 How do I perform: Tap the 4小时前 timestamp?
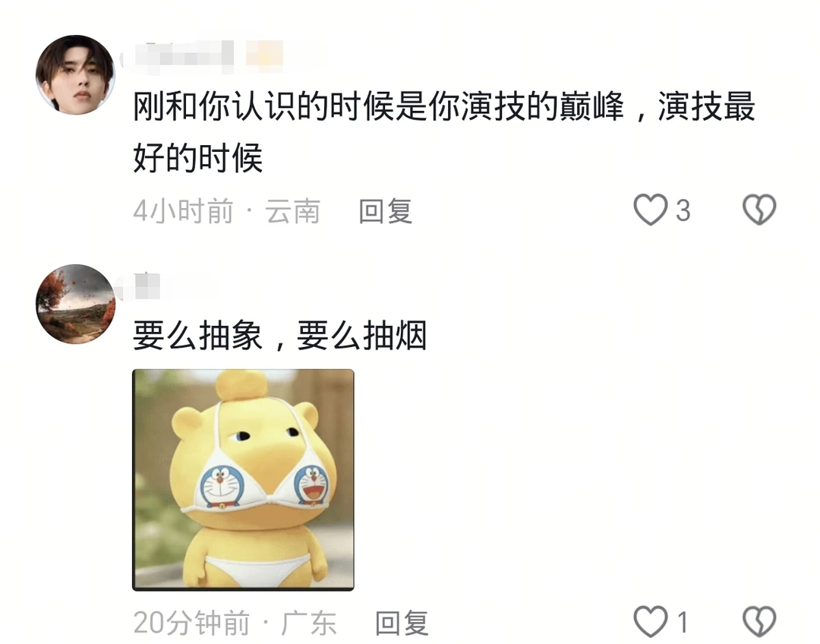point(183,211)
